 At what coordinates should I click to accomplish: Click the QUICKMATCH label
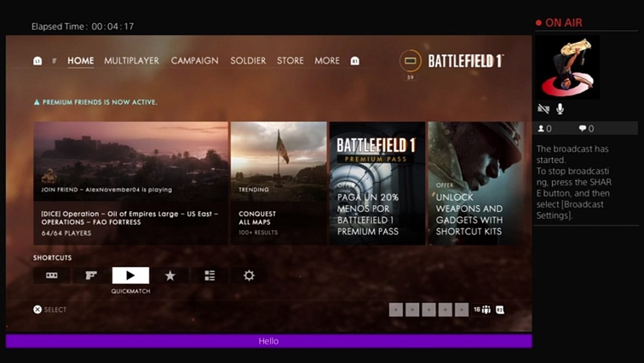[x=131, y=291]
